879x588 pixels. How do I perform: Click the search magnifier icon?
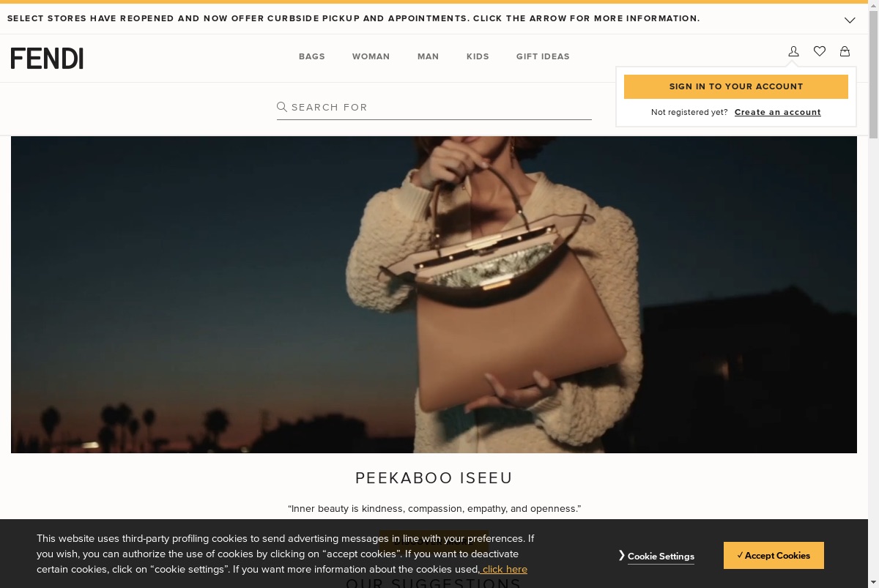[x=282, y=107]
